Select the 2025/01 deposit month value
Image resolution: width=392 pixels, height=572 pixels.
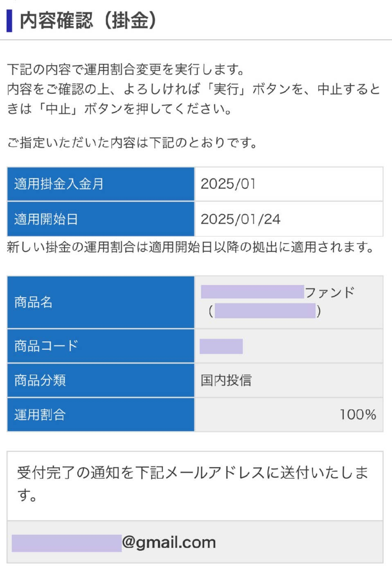228,184
